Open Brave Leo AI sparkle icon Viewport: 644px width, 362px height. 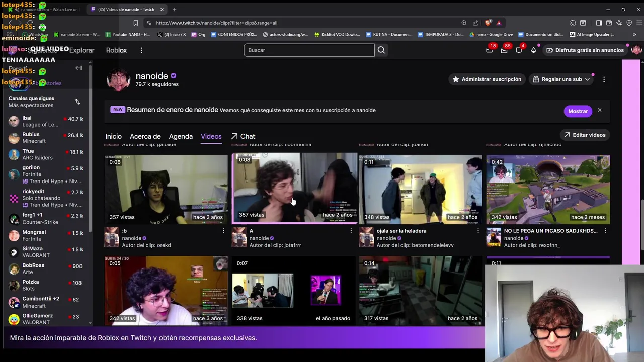[x=619, y=23]
